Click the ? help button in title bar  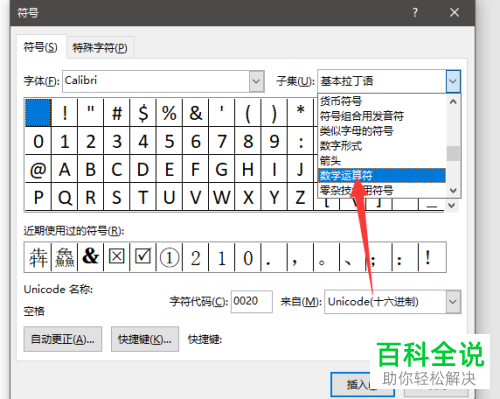415,13
